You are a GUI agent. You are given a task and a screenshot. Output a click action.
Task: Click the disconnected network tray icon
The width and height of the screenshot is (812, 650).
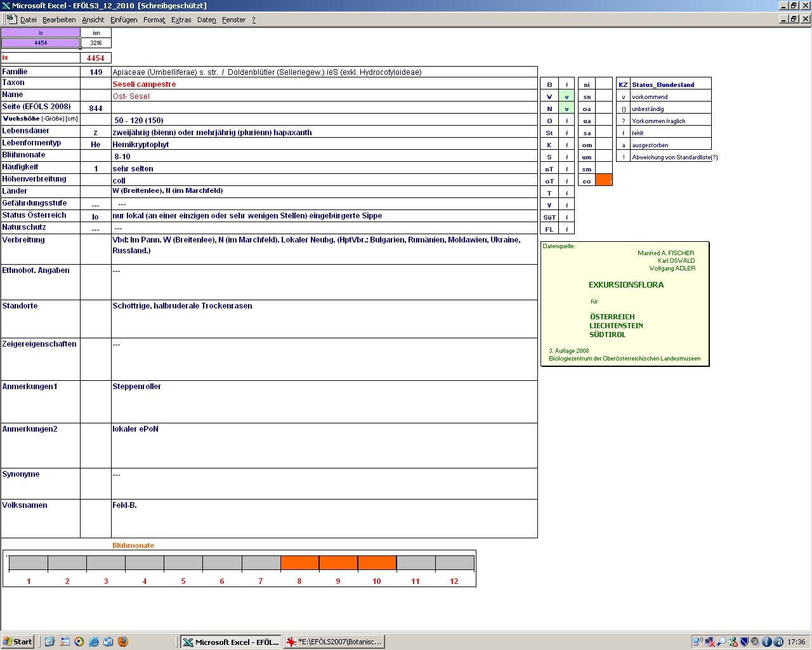[x=710, y=642]
